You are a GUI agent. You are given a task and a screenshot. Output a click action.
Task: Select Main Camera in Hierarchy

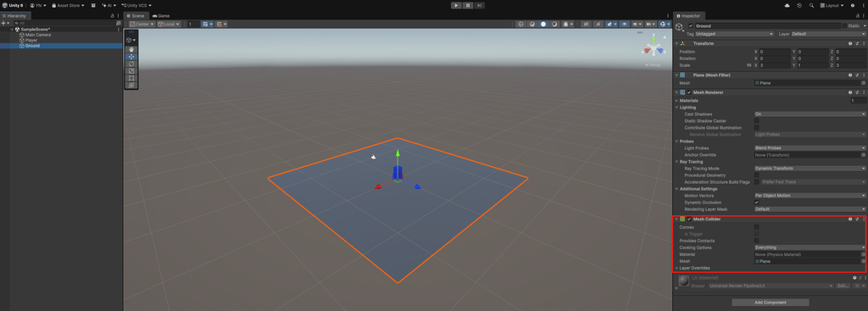37,35
